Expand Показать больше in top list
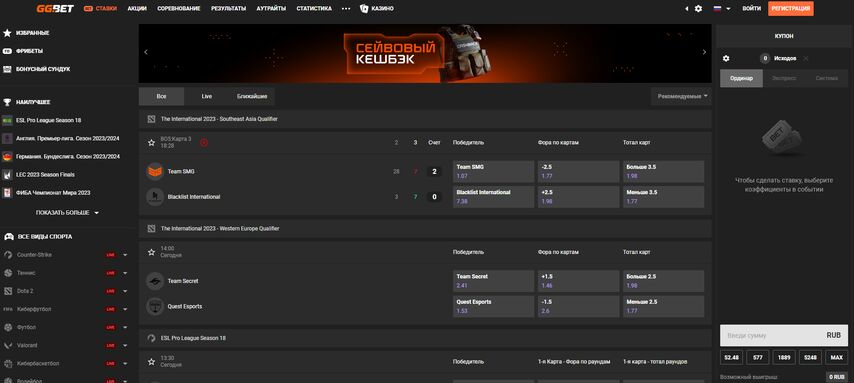The image size is (854, 383). click(x=67, y=212)
